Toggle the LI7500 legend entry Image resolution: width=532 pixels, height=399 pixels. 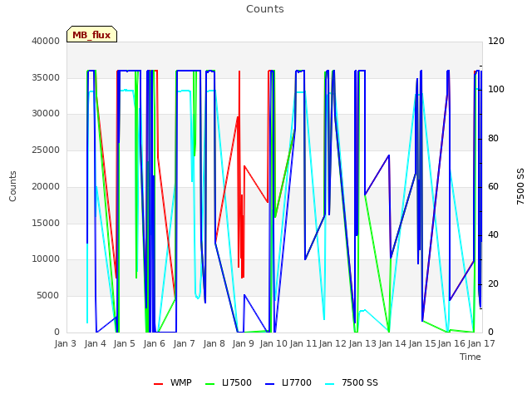pos(229,382)
